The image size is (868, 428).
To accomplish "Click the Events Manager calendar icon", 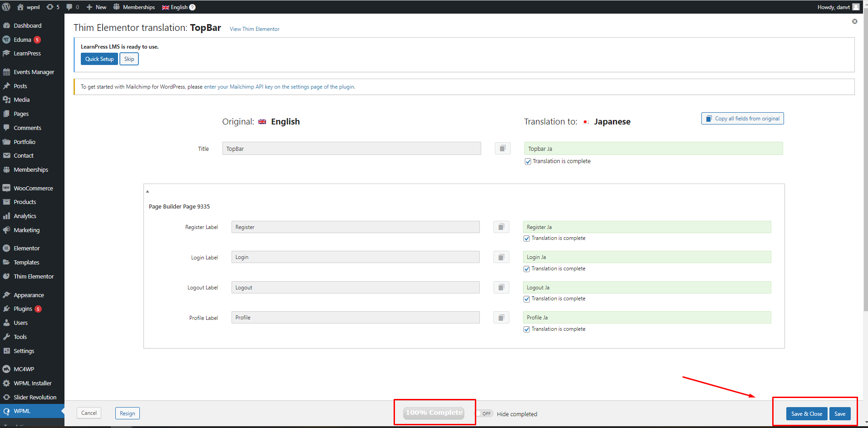I will pos(6,72).
